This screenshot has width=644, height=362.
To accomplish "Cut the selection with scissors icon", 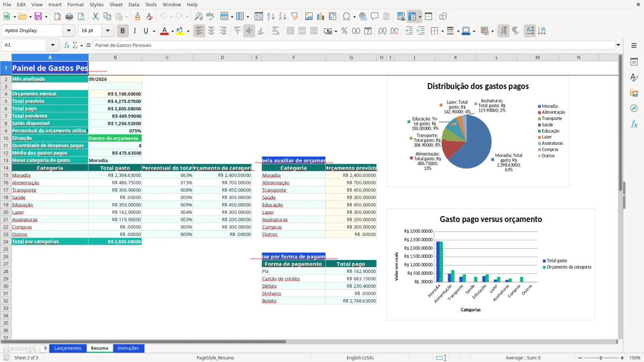I will tap(96, 17).
